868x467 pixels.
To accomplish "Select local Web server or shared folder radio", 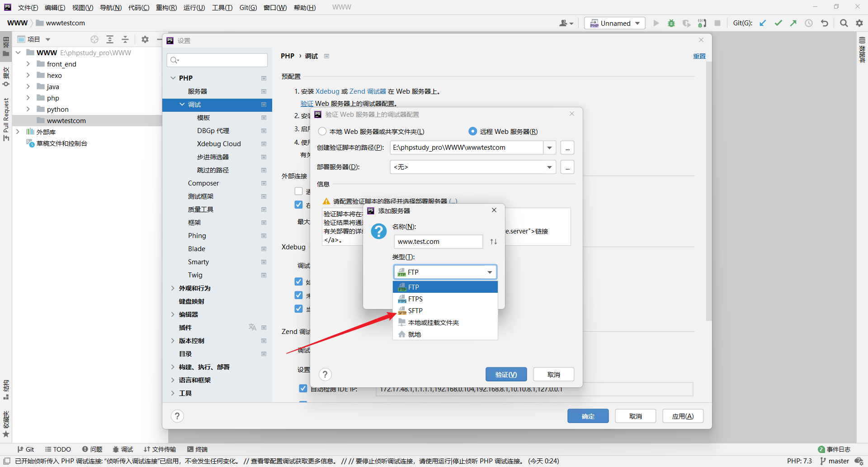I will (322, 131).
